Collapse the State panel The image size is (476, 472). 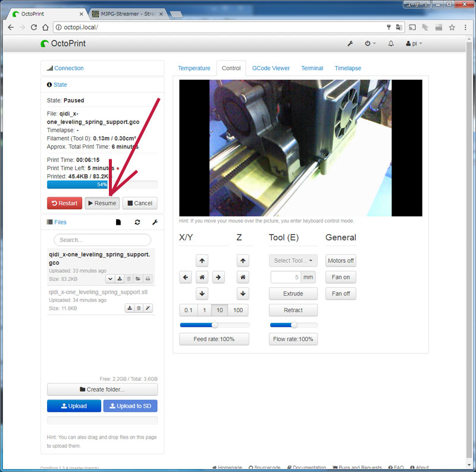pyautogui.click(x=60, y=84)
